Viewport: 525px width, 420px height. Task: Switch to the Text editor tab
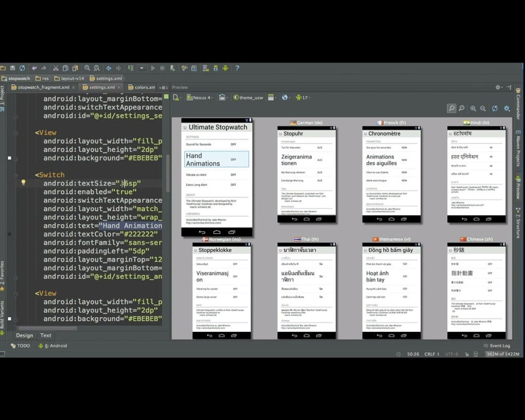point(46,335)
